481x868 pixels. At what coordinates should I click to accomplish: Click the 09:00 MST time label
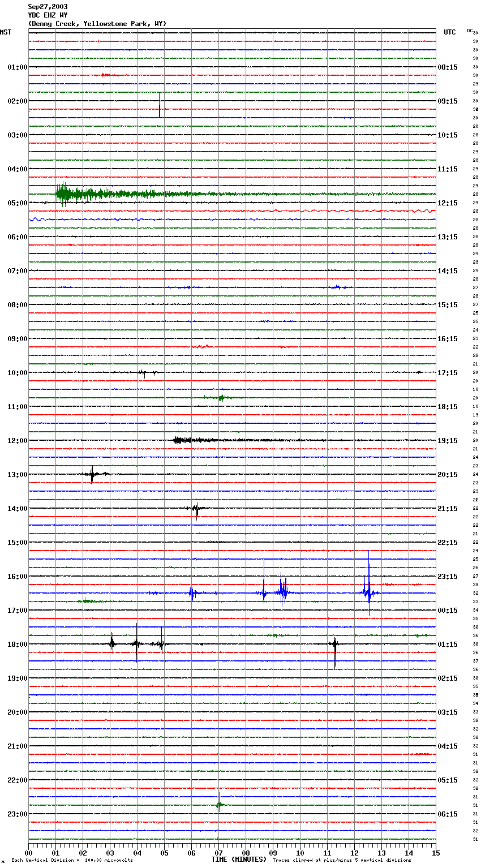pyautogui.click(x=18, y=339)
